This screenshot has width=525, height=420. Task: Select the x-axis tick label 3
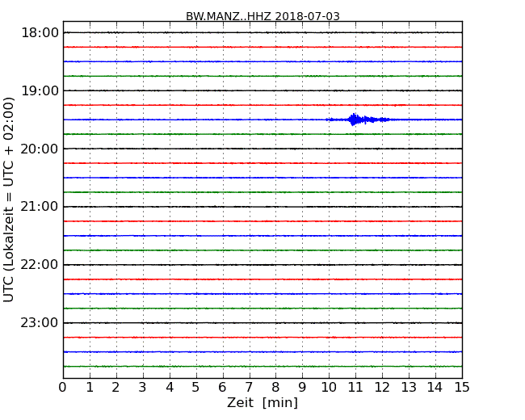143,387
